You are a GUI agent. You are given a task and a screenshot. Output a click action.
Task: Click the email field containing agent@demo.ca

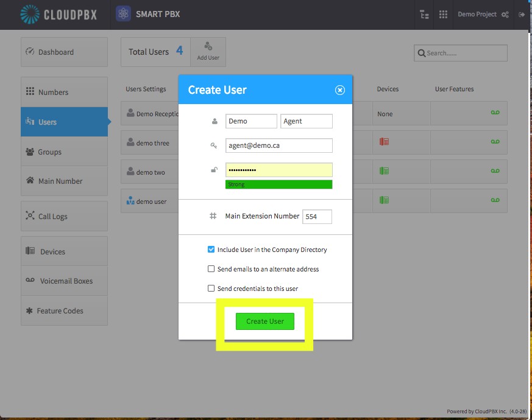click(x=279, y=145)
